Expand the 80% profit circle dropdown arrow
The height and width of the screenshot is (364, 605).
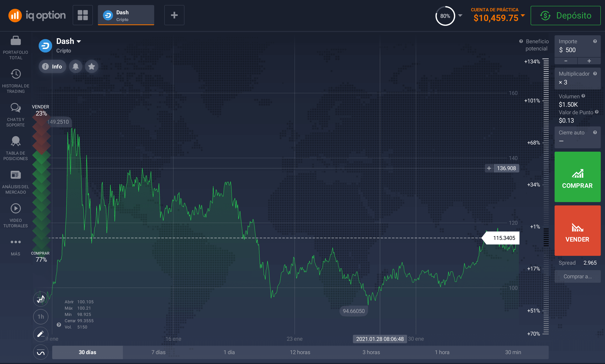click(x=460, y=16)
